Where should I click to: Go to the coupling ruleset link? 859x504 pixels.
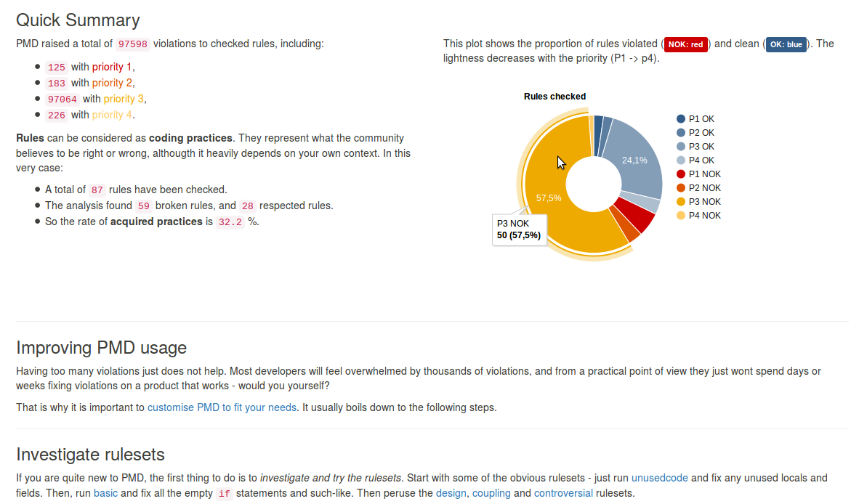click(491, 494)
